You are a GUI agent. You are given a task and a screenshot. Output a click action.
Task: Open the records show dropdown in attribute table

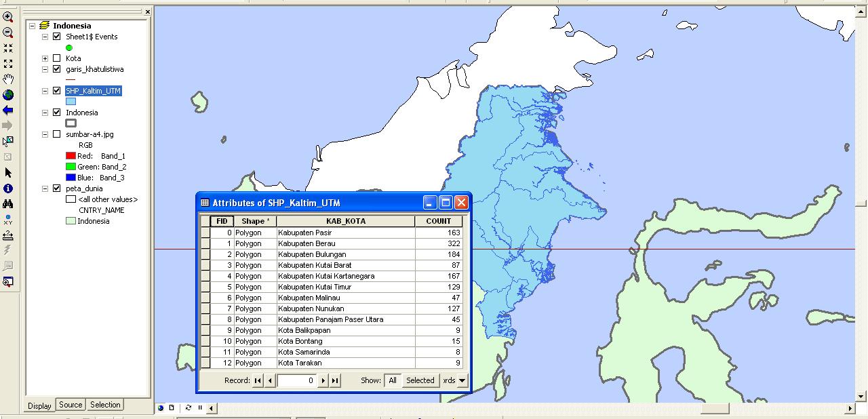pyautogui.click(x=462, y=380)
